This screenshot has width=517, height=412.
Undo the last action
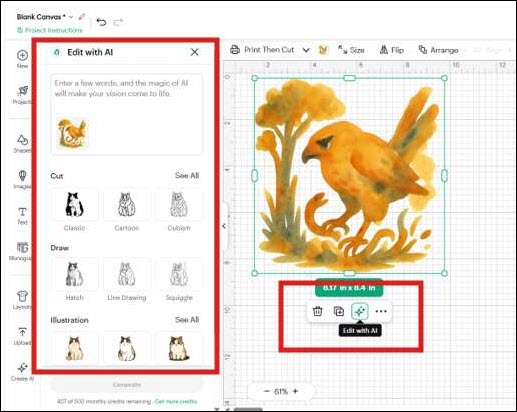click(x=101, y=22)
